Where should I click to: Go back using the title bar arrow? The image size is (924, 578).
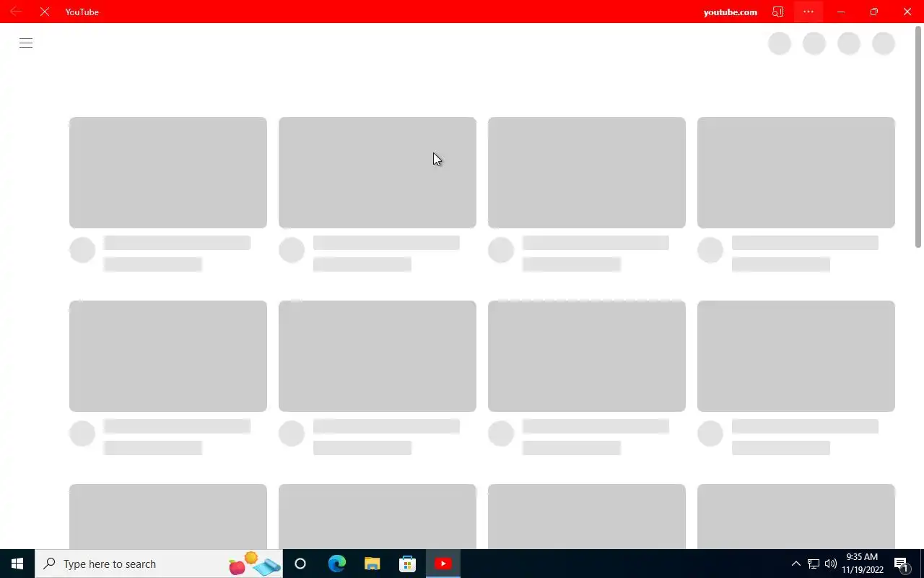pos(16,12)
